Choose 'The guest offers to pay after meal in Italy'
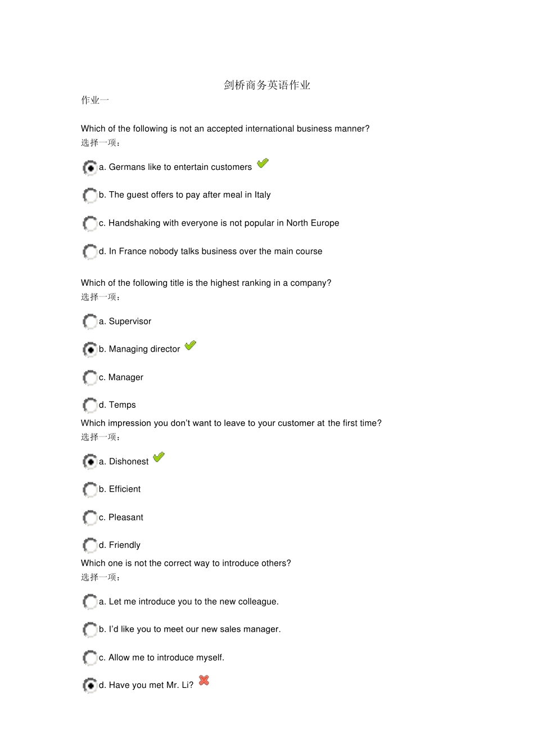Image resolution: width=534 pixels, height=756 pixels. 90,195
